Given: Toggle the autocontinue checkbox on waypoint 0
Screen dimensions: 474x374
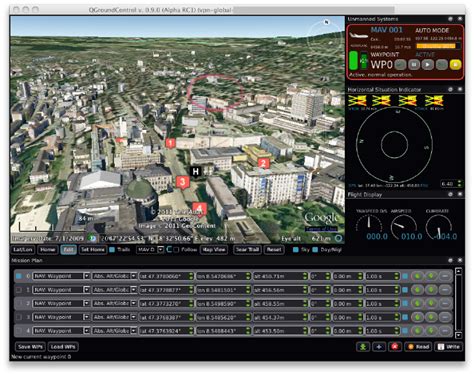Looking at the screenshot, I should point(405,276).
